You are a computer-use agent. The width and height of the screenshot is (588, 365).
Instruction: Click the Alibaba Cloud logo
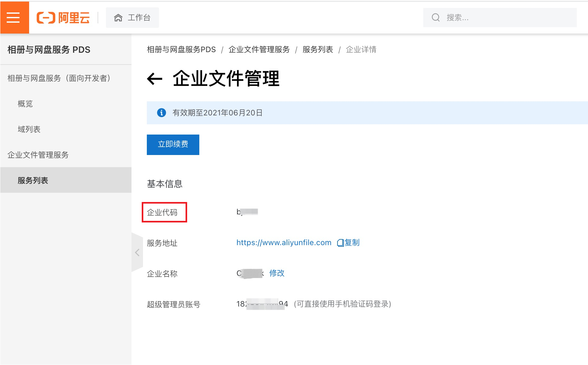63,18
